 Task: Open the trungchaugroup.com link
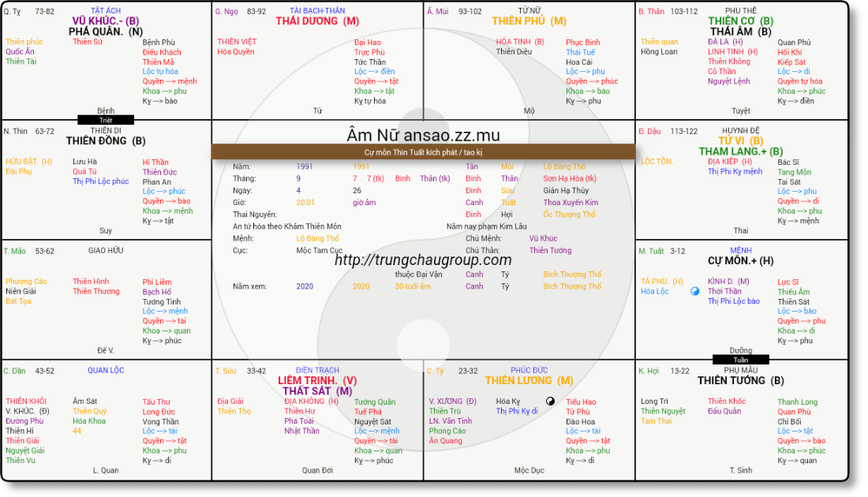click(423, 260)
